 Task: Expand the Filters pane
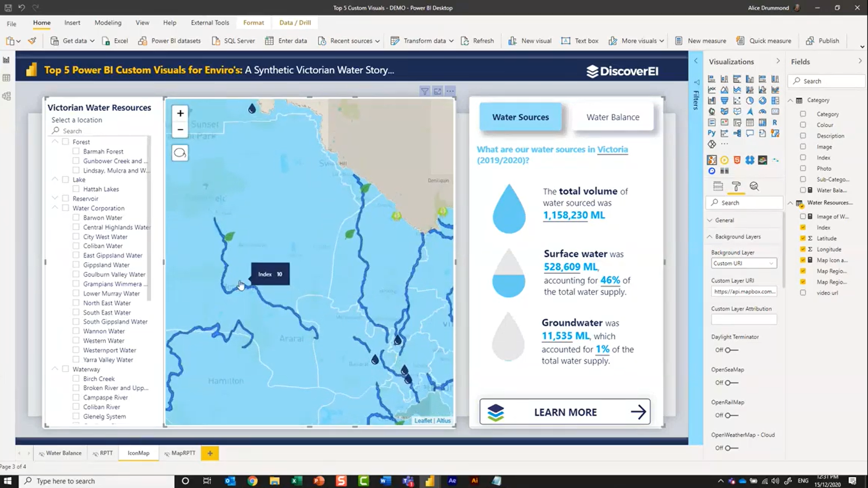(696, 62)
